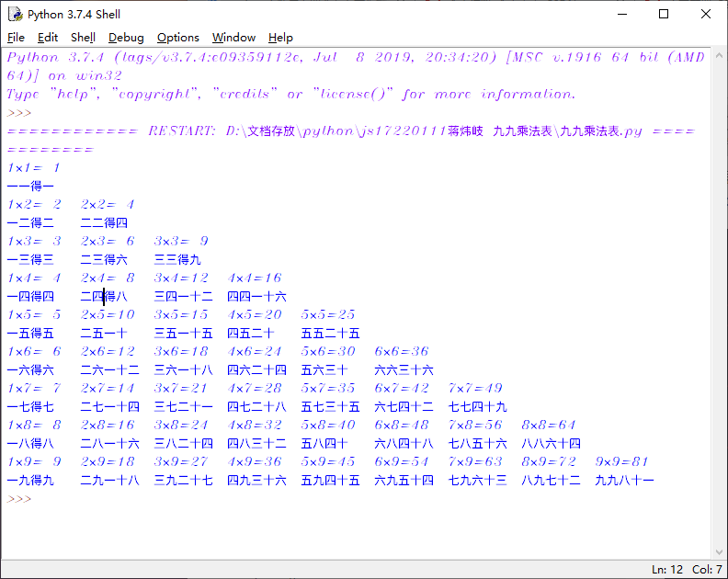Open the Window menu
Image resolution: width=728 pixels, height=579 pixels.
click(234, 38)
